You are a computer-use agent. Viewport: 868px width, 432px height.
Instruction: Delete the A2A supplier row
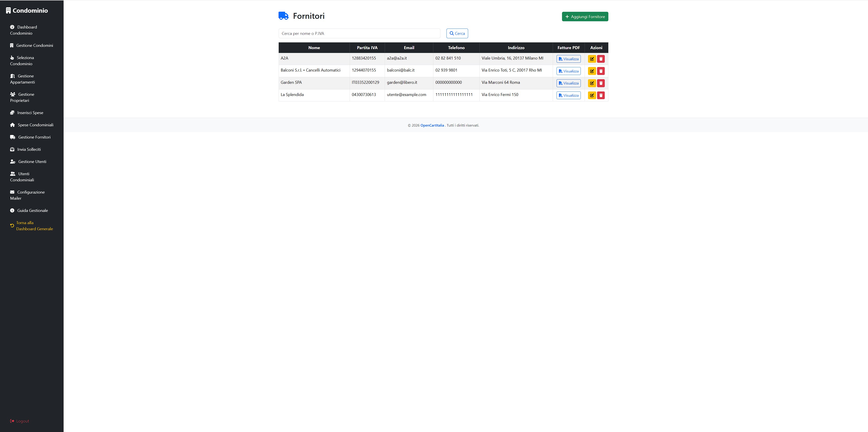coord(600,59)
